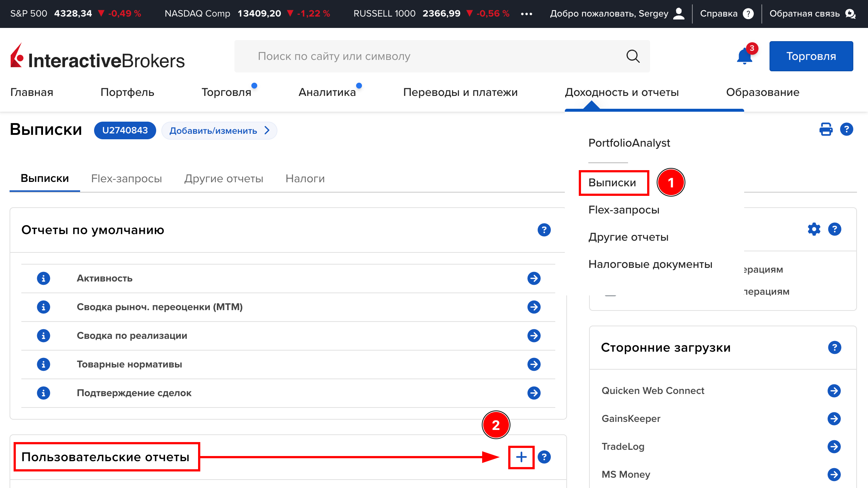Click the blue Торговля button

[x=811, y=56]
